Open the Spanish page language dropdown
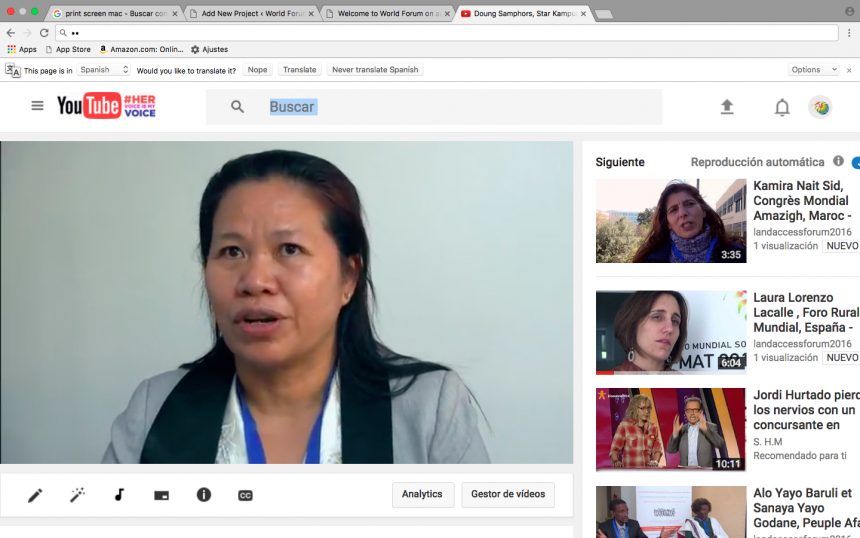This screenshot has height=538, width=860. [x=104, y=70]
